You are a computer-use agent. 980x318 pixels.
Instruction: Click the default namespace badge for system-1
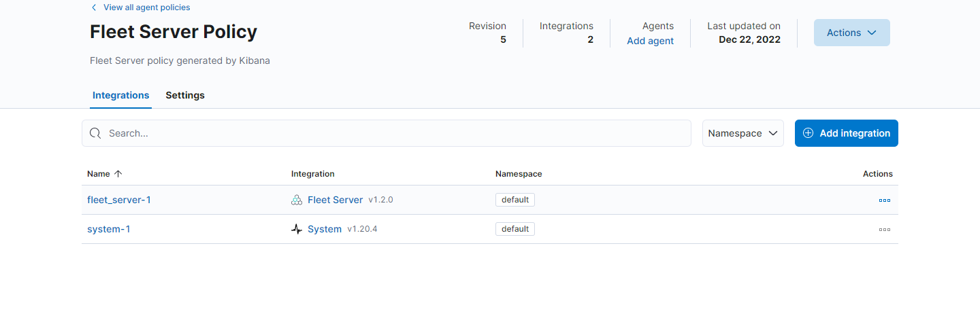tap(515, 229)
